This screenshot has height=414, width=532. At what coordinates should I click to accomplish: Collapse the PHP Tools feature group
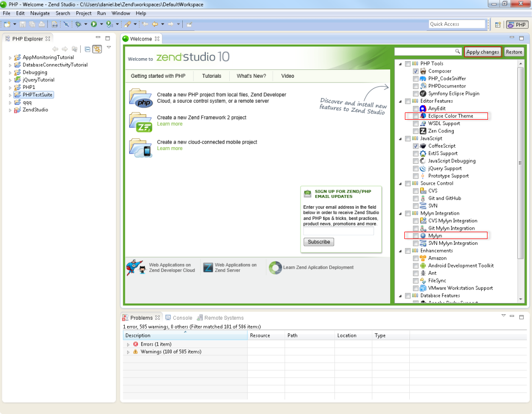click(400, 64)
